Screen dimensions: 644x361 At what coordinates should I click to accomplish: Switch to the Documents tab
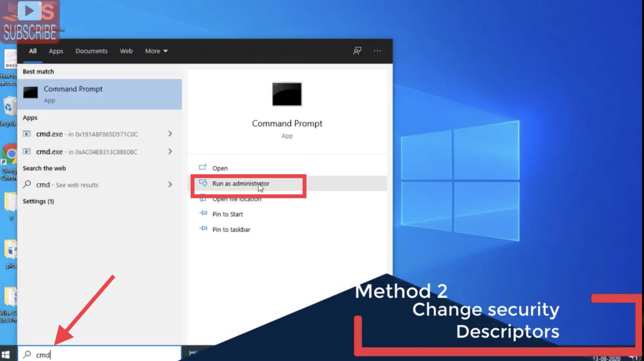click(91, 51)
